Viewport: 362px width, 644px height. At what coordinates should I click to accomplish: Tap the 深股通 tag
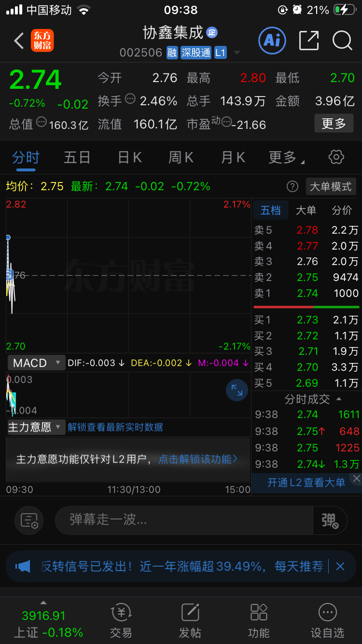[x=195, y=53]
